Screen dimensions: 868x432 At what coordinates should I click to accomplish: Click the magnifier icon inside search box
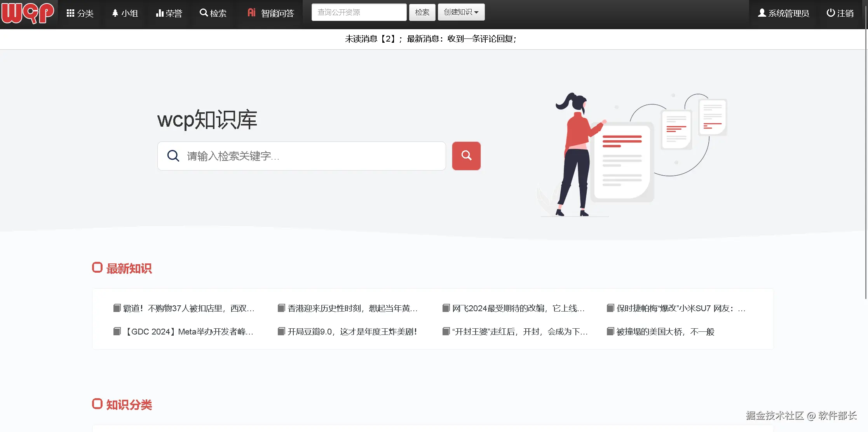point(173,156)
